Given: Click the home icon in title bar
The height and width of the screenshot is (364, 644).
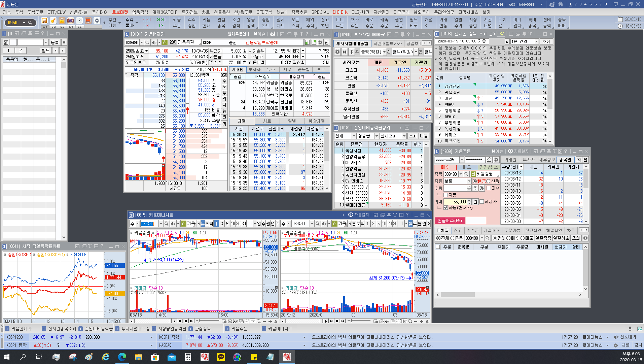Looking at the screenshot, I should [x=561, y=4].
